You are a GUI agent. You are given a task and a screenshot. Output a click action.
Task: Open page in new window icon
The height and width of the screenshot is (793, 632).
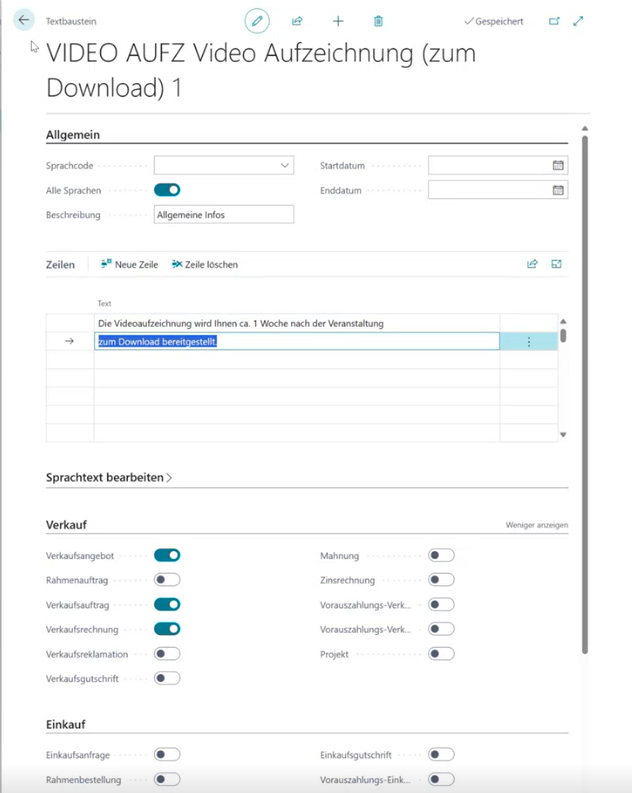click(554, 21)
